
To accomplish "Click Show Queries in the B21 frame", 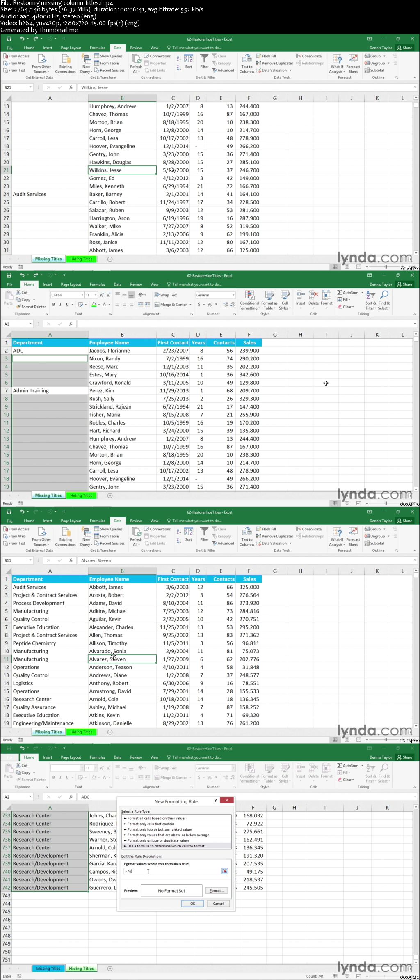I will [x=108, y=56].
